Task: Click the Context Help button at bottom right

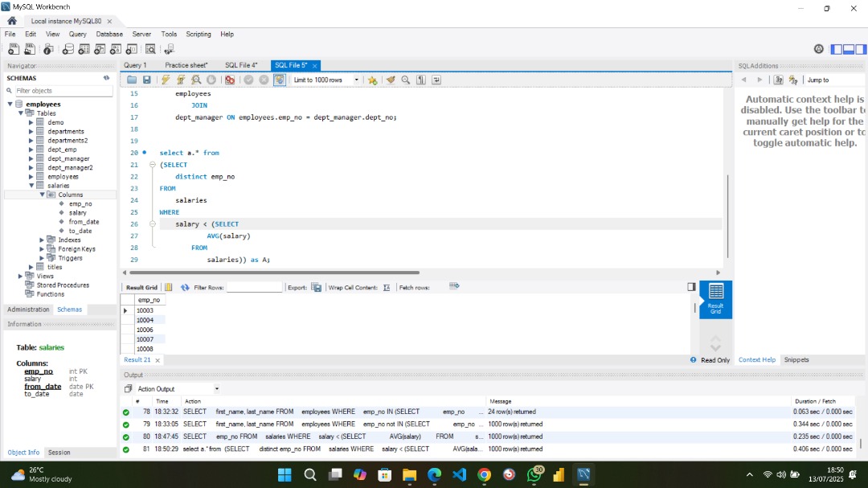Action: (x=757, y=359)
